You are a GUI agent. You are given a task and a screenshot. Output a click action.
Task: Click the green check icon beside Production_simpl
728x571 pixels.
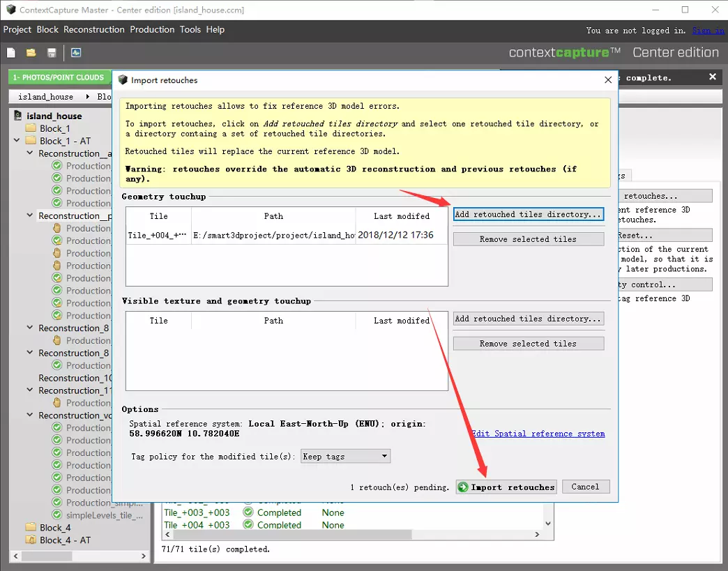(x=57, y=502)
